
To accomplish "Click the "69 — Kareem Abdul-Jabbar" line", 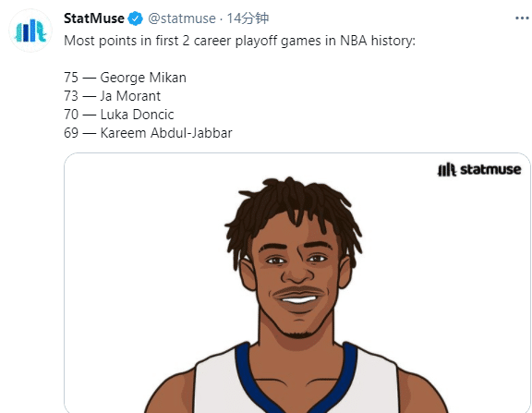I will tap(148, 133).
